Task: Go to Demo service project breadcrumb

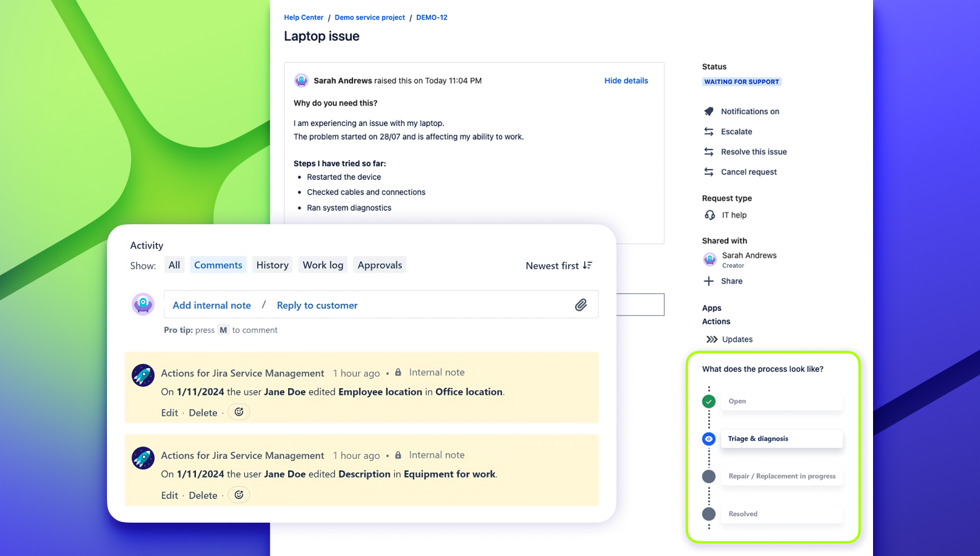Action: click(x=370, y=17)
